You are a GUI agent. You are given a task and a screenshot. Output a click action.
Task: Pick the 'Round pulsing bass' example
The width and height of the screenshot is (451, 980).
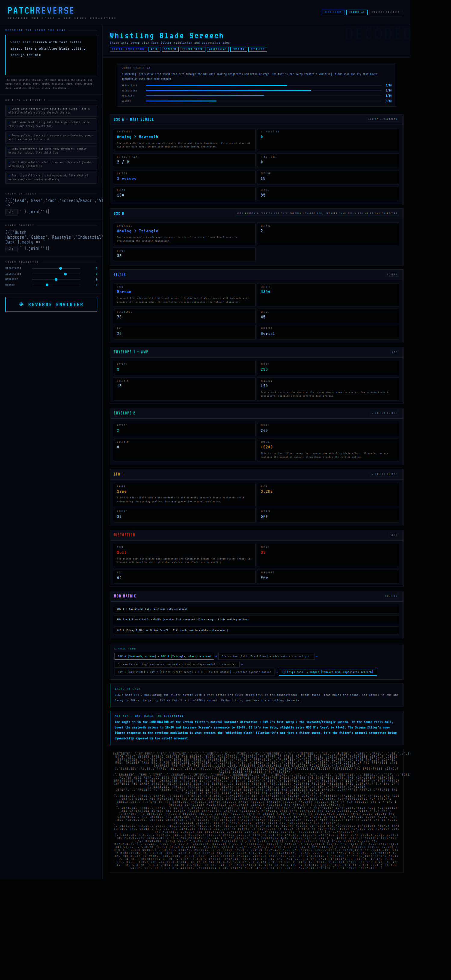51,137
